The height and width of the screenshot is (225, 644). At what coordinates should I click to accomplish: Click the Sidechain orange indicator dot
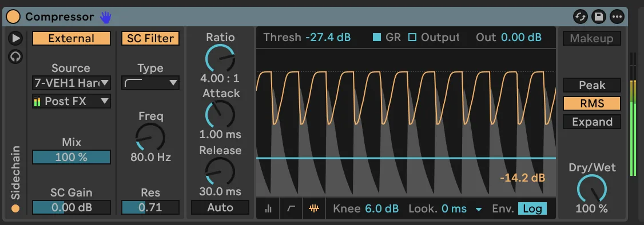(15, 208)
